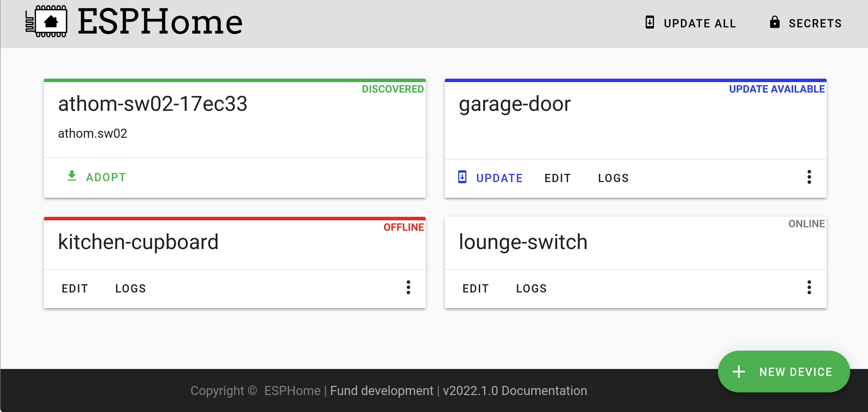Adopt the athom-sw02-17ec33 device
The height and width of the screenshot is (412, 868).
click(x=97, y=177)
